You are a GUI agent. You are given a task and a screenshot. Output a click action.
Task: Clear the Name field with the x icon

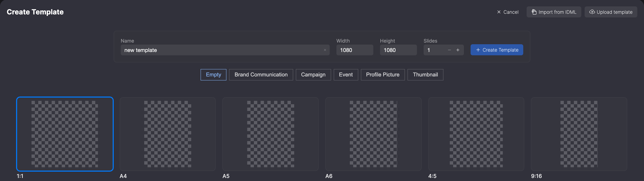coord(325,50)
